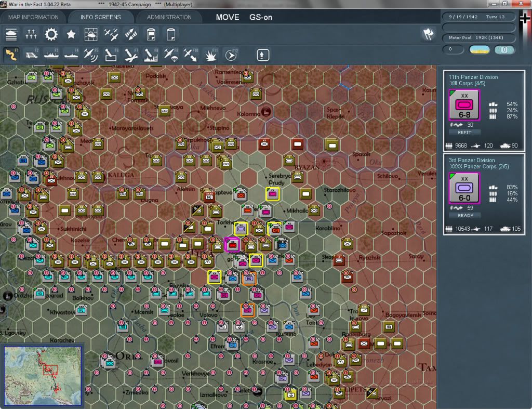This screenshot has width=532, height=409.
Task: Select the F3 naval transport mode
Action: coord(51,55)
